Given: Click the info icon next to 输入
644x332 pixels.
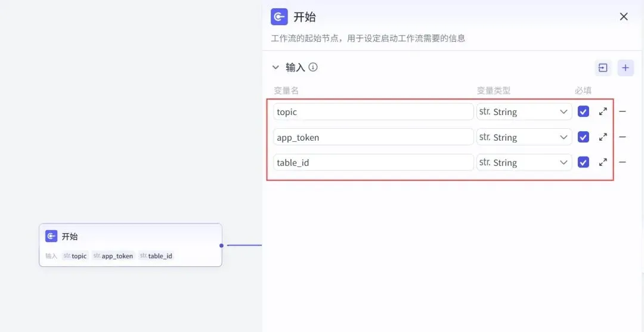Looking at the screenshot, I should [313, 67].
